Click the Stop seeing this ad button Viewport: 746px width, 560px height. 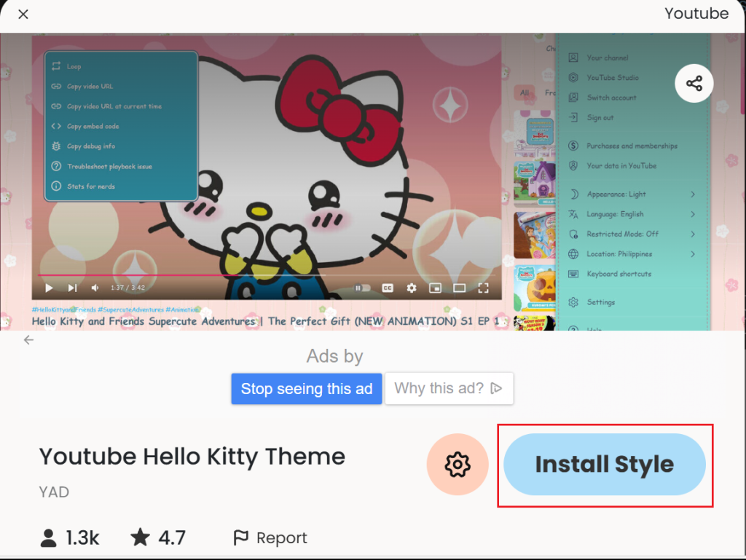[306, 389]
